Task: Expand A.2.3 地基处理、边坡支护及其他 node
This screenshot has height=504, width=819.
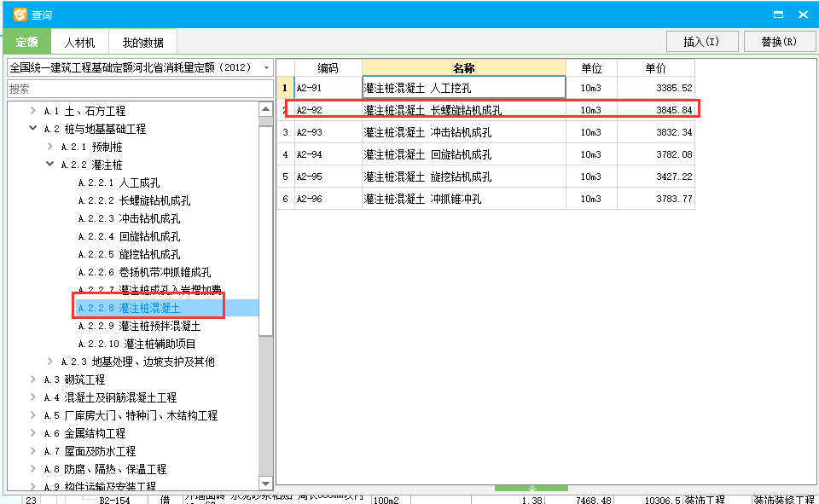Action: (50, 362)
